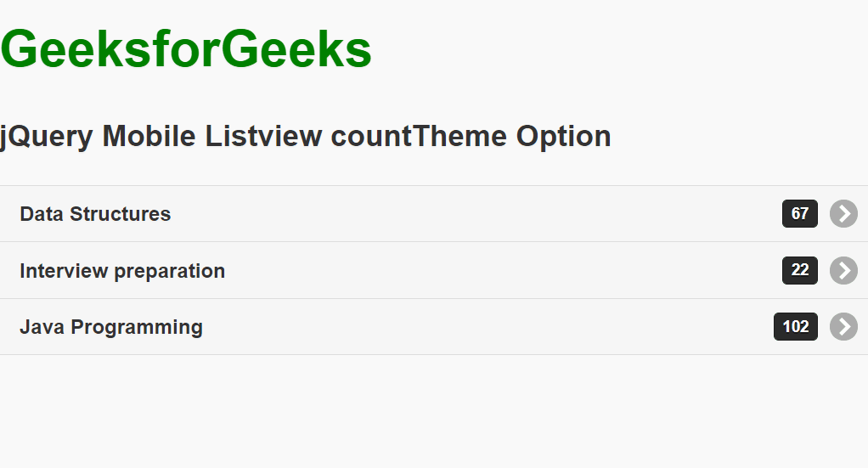Click the word "Programming" in the list
The height and width of the screenshot is (468, 868).
coord(137,327)
